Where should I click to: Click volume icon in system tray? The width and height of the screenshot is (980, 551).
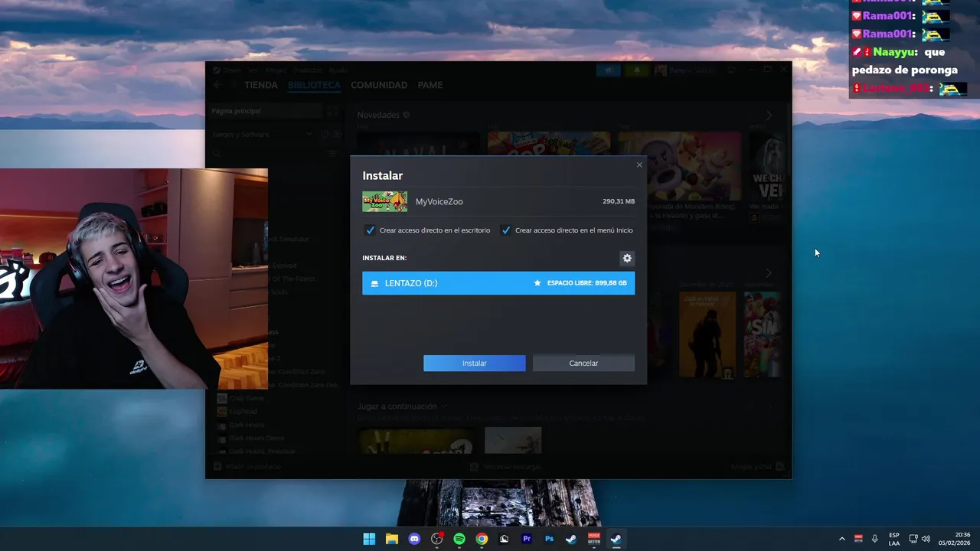point(926,539)
